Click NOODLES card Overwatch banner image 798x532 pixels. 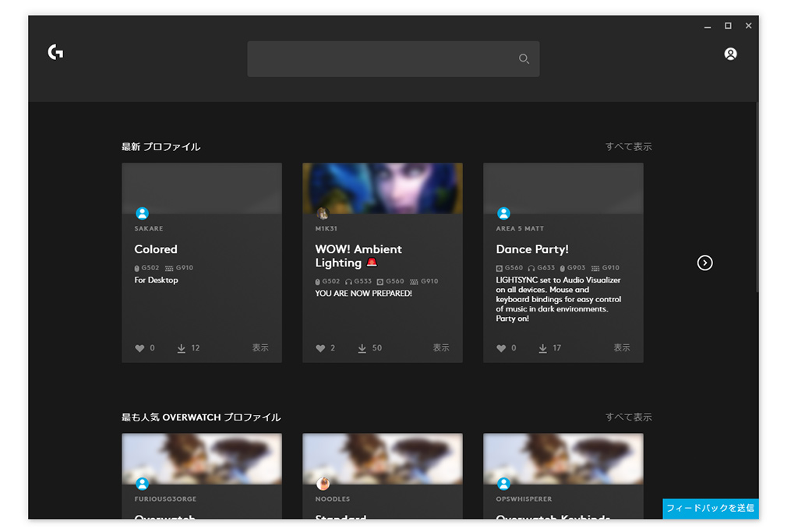(382, 459)
